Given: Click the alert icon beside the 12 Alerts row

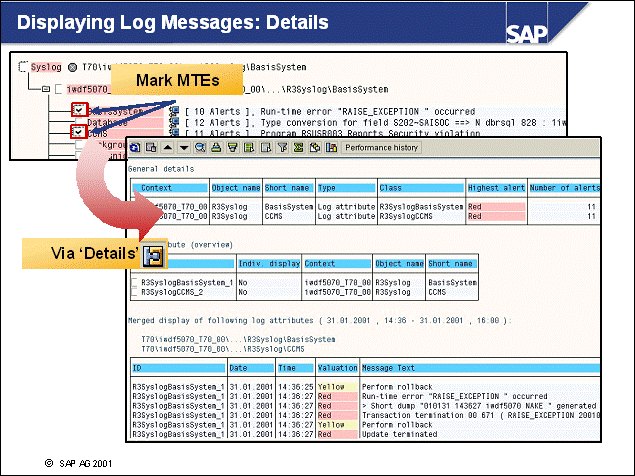Looking at the screenshot, I should click(174, 120).
